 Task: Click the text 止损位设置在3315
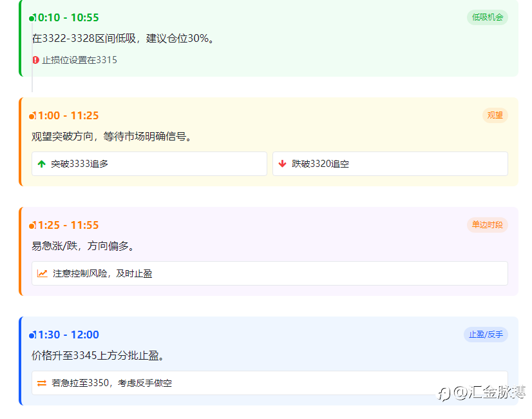coord(79,60)
